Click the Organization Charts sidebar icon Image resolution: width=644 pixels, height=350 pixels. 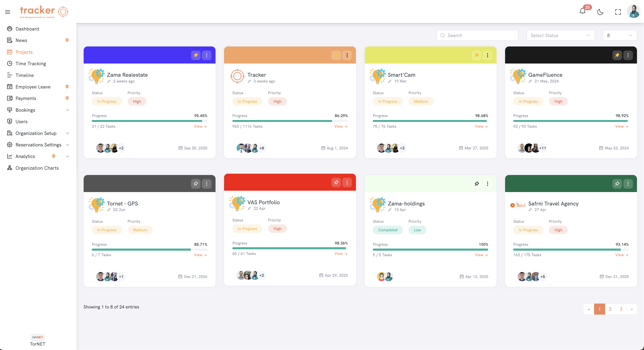pyautogui.click(x=10, y=168)
